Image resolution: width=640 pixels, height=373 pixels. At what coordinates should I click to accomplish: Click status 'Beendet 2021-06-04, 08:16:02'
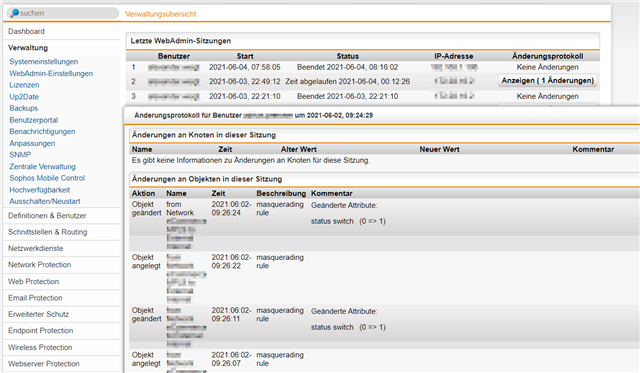click(x=347, y=67)
